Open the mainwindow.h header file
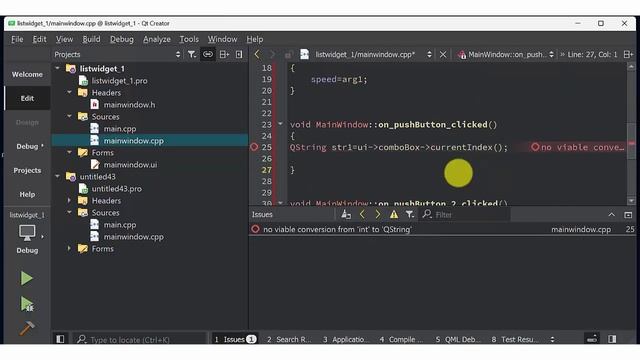 [x=129, y=104]
